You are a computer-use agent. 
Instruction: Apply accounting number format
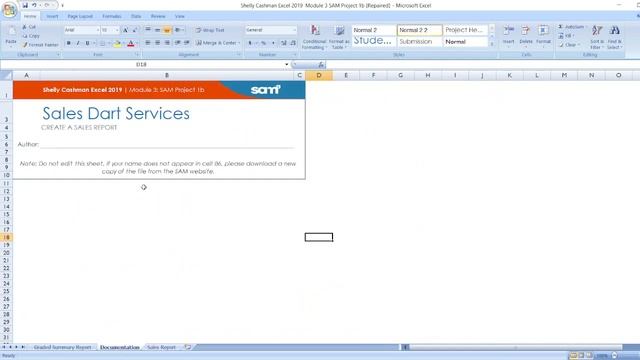(x=250, y=43)
